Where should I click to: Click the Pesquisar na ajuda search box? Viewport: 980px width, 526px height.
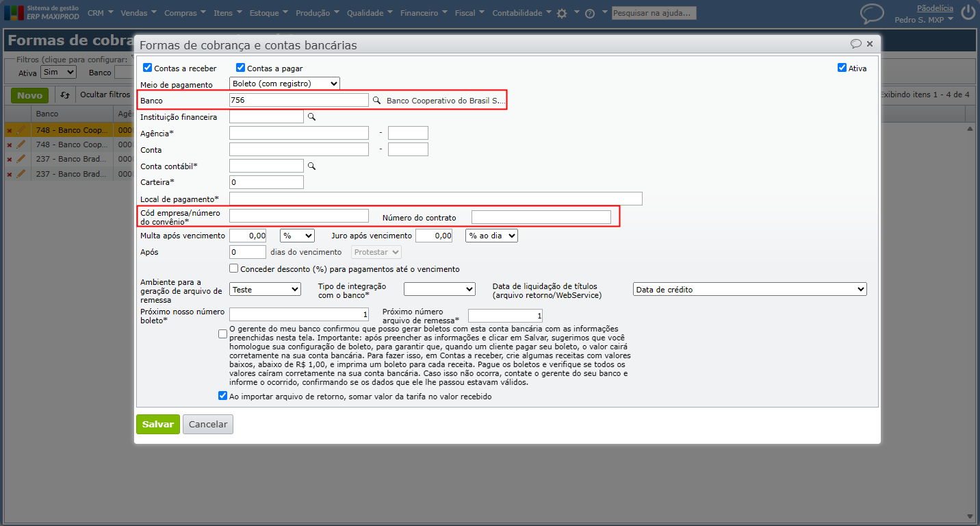(654, 13)
